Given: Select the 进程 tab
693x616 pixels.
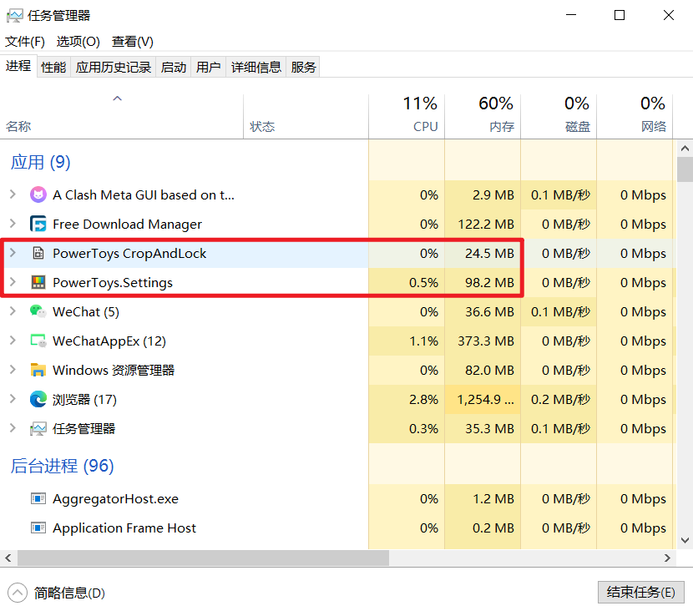Looking at the screenshot, I should tap(18, 66).
